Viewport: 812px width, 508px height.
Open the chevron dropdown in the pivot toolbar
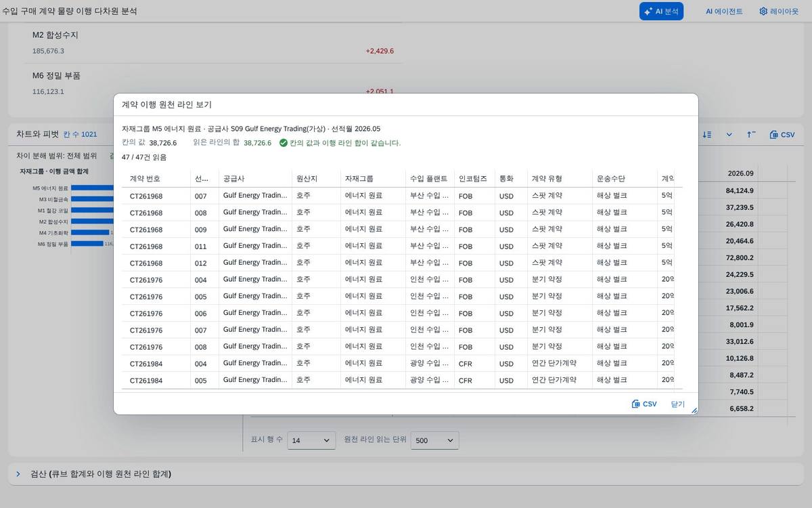[729, 135]
